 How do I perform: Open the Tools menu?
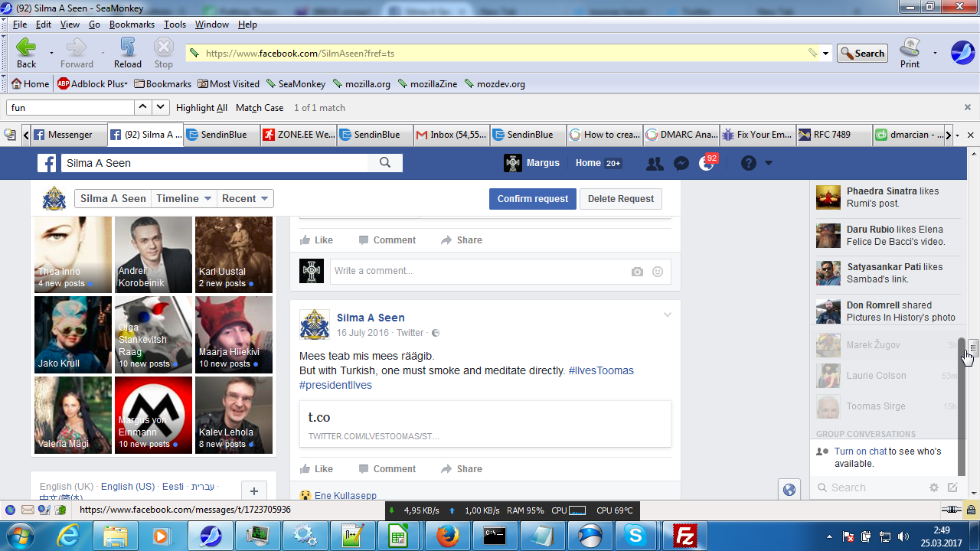pos(175,24)
